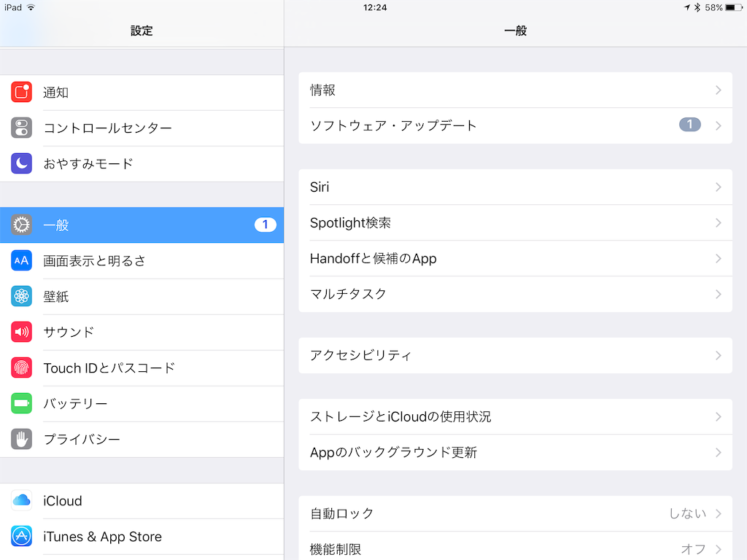Open アクセシビリティ row
Screen dimensions: 747x560
(x=516, y=356)
